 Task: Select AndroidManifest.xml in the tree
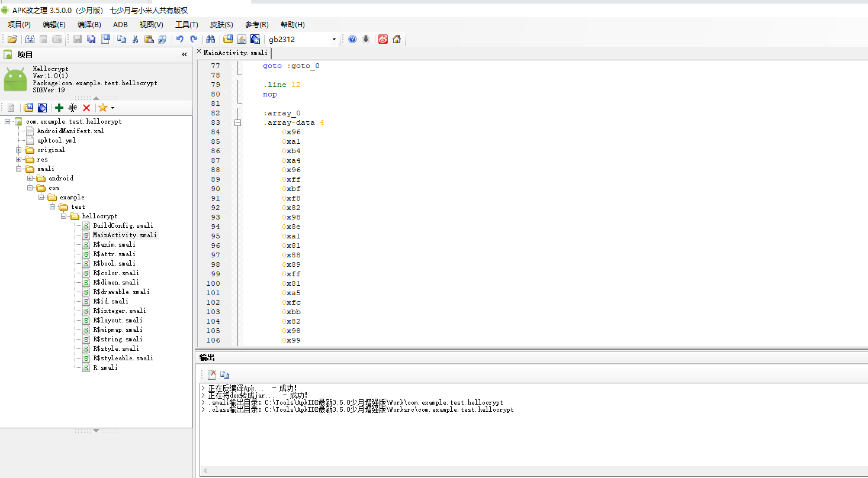[70, 131]
